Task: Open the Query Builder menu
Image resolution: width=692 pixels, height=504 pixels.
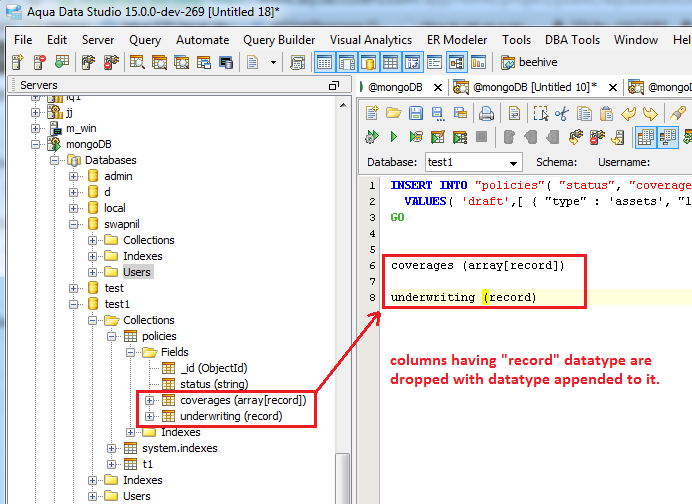Action: (279, 40)
